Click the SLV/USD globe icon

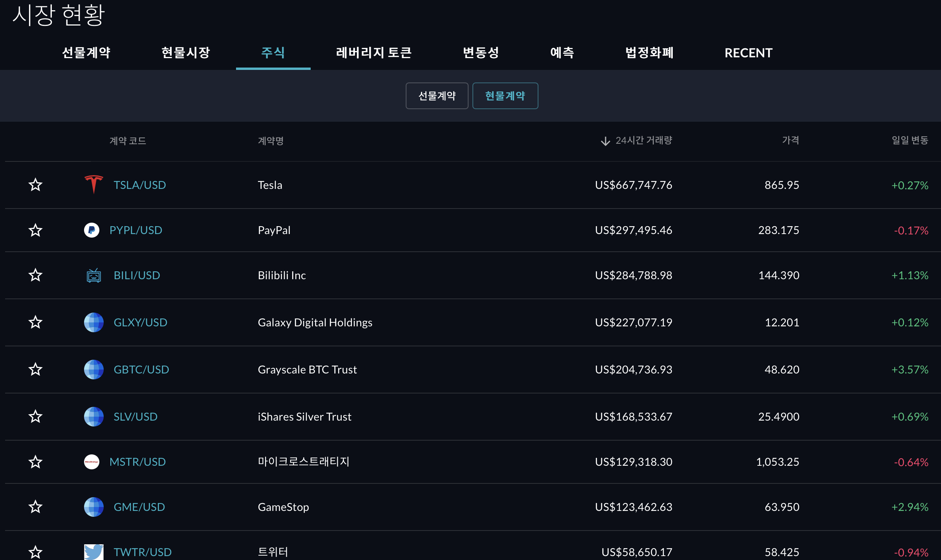pyautogui.click(x=93, y=417)
